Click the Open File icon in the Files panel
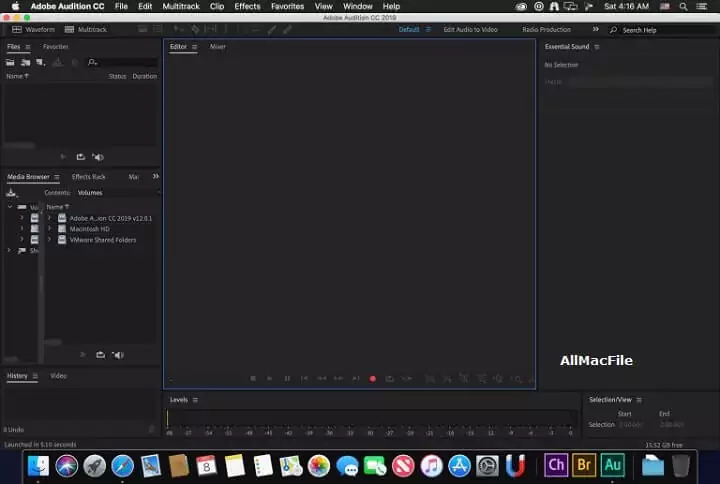The image size is (720, 484). [x=10, y=62]
